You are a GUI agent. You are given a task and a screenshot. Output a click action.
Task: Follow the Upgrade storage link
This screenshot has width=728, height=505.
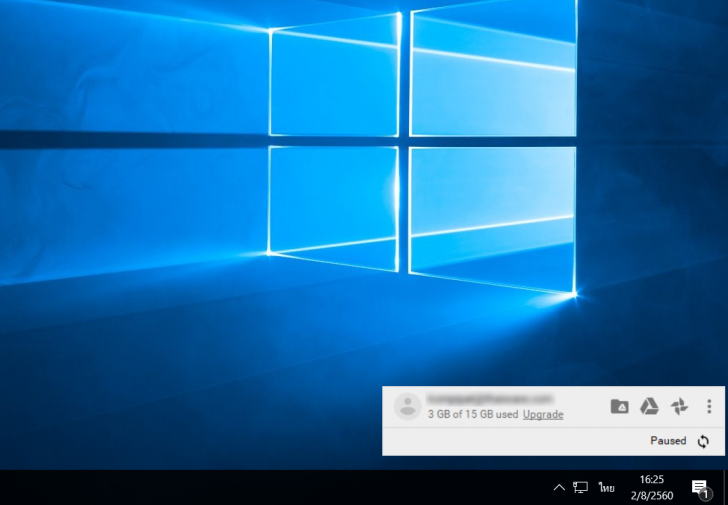pyautogui.click(x=543, y=414)
